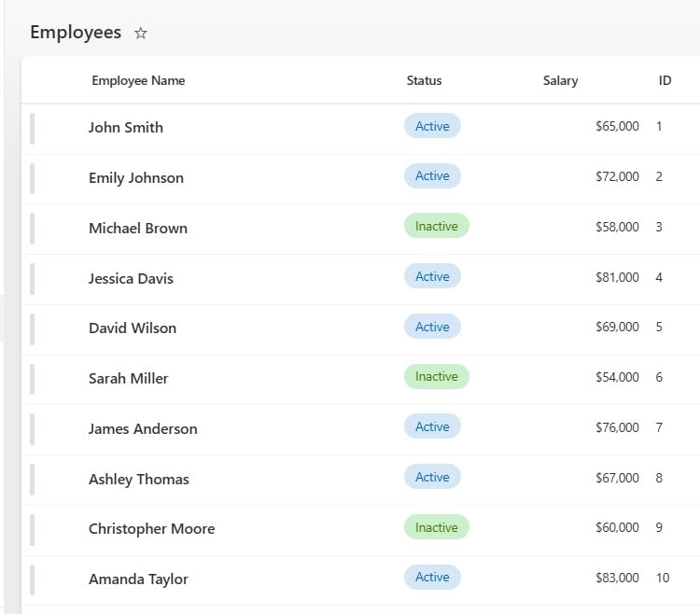Viewport: 700px width, 614px height.
Task: Open the Jessica Davis record
Action: pyautogui.click(x=131, y=278)
